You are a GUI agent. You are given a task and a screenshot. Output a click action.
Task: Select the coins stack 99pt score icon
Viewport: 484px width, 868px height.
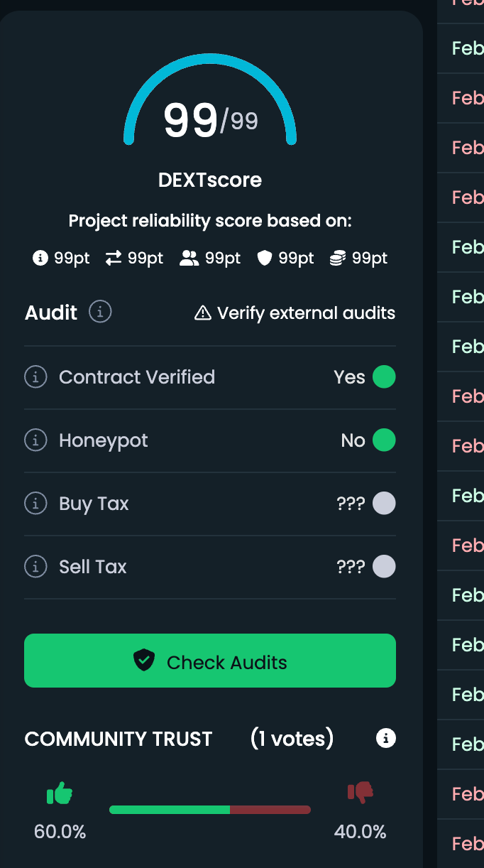click(337, 259)
